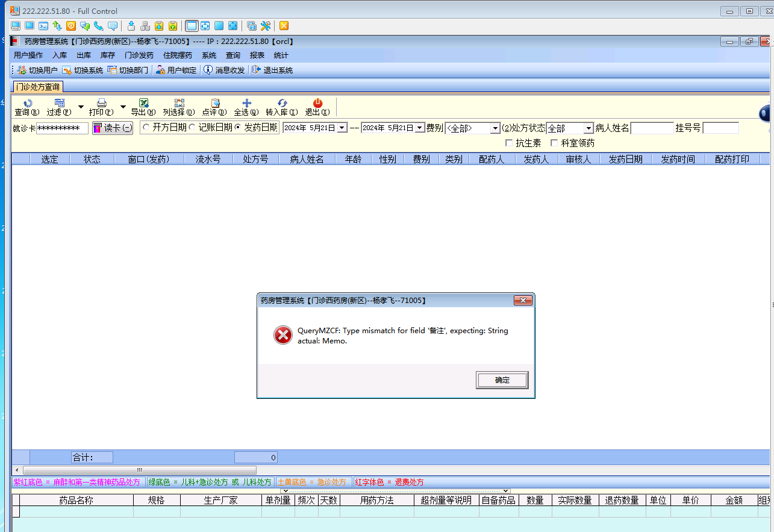The width and height of the screenshot is (774, 532).
Task: Open the end date dropdown calendar
Action: coord(420,128)
